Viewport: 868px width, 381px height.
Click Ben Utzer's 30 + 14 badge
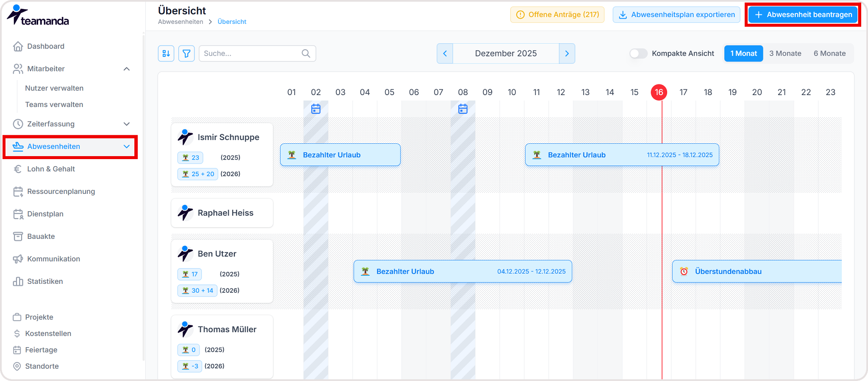click(198, 291)
